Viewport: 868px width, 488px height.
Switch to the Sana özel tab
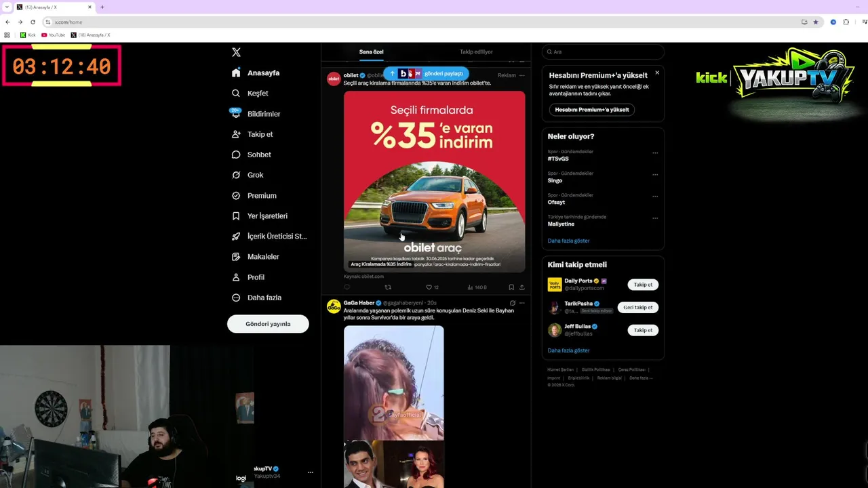[x=372, y=52]
